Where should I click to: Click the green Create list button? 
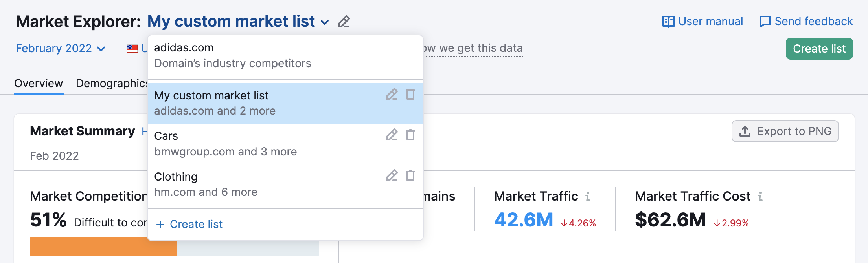819,49
